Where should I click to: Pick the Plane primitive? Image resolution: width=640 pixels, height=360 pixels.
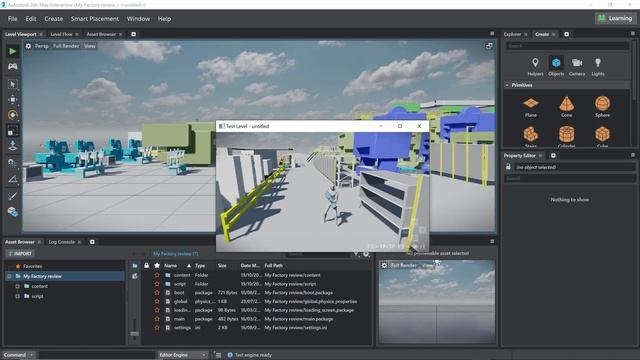(531, 107)
